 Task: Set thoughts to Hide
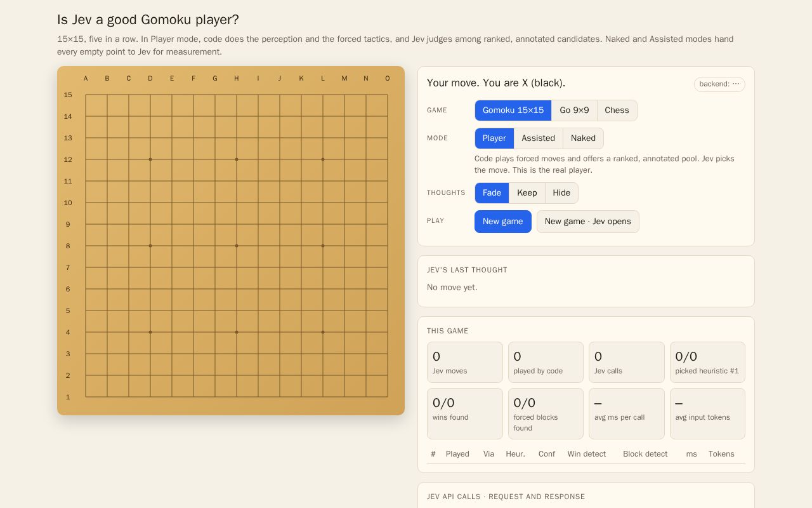tap(561, 193)
